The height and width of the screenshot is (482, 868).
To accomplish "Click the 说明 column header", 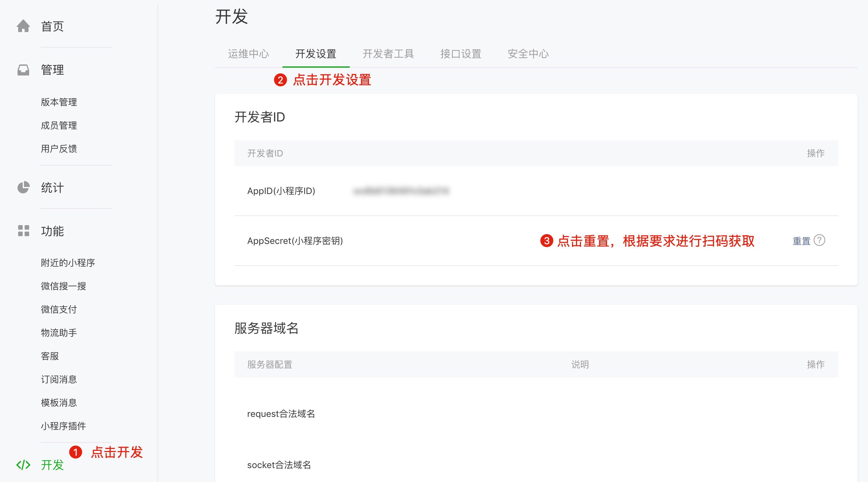I will pyautogui.click(x=580, y=364).
